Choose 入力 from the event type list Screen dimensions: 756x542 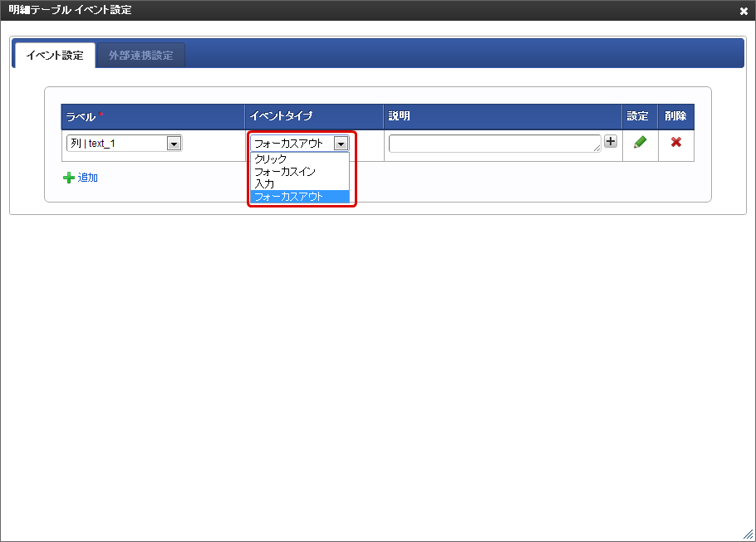[x=299, y=184]
